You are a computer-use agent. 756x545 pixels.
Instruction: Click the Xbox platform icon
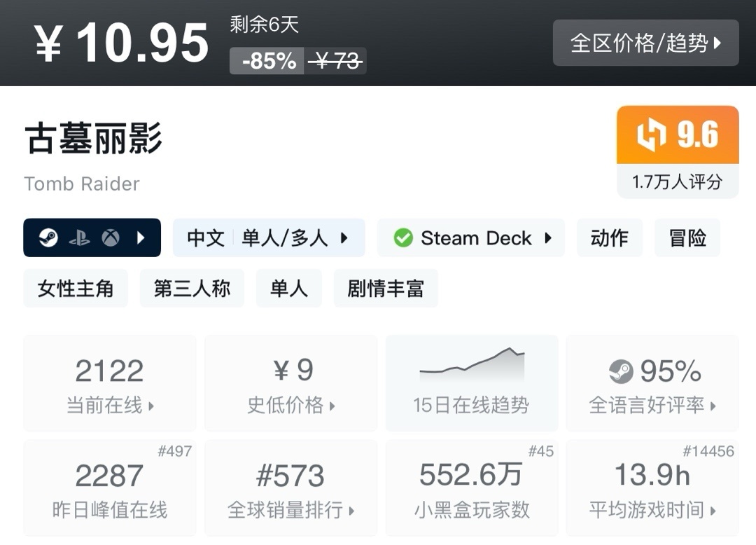click(110, 238)
